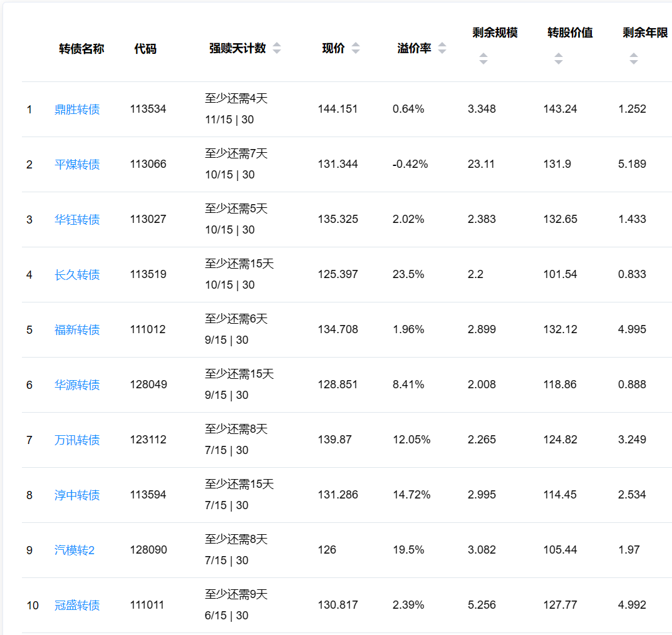The height and width of the screenshot is (635, 672).
Task: Click the 现价 column header text
Action: (333, 49)
